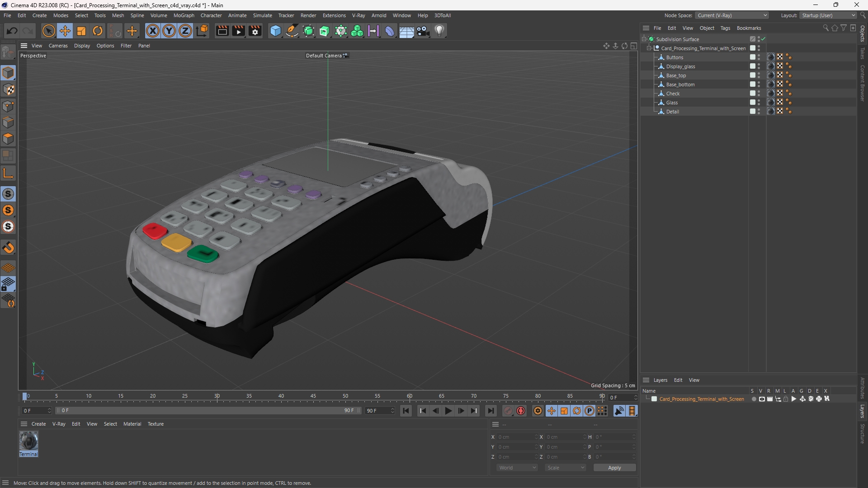The width and height of the screenshot is (868, 488).
Task: Select the Scale tool
Action: click(81, 31)
